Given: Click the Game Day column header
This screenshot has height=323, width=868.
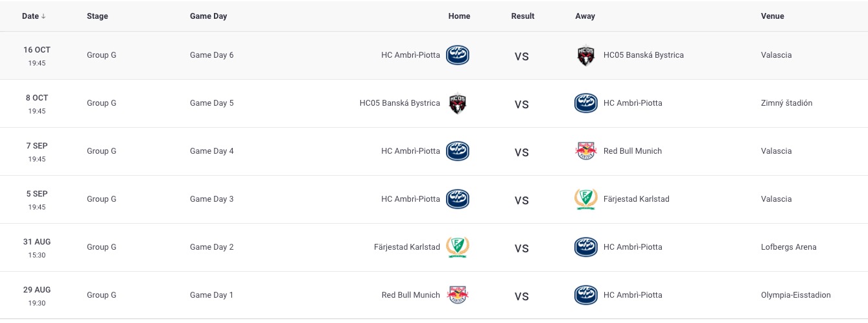Looking at the screenshot, I should tap(208, 16).
